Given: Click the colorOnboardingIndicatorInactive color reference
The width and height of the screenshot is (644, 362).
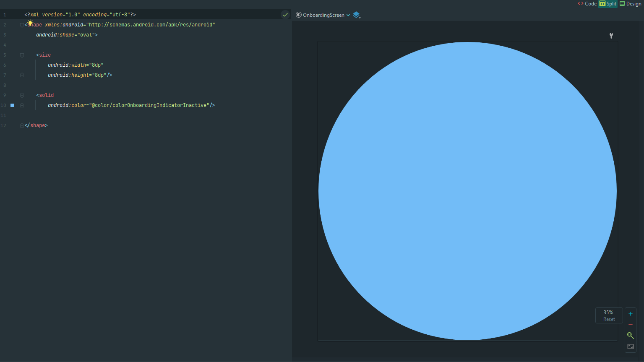Looking at the screenshot, I should click(149, 105).
